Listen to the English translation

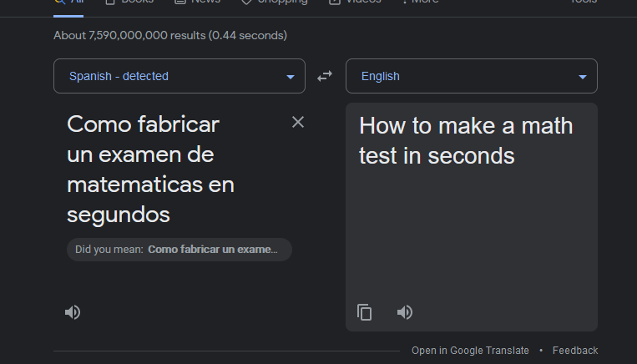click(x=405, y=312)
